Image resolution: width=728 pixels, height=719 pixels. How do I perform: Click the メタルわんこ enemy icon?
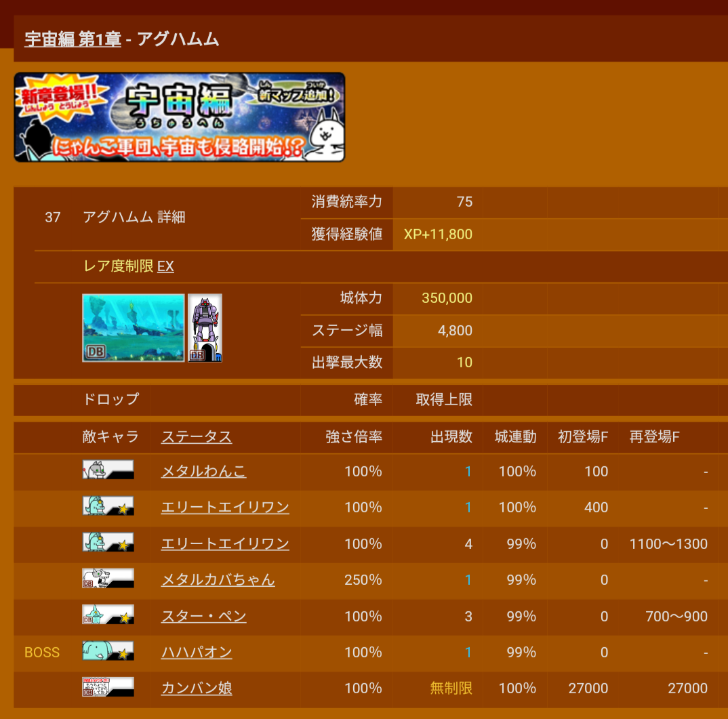108,470
